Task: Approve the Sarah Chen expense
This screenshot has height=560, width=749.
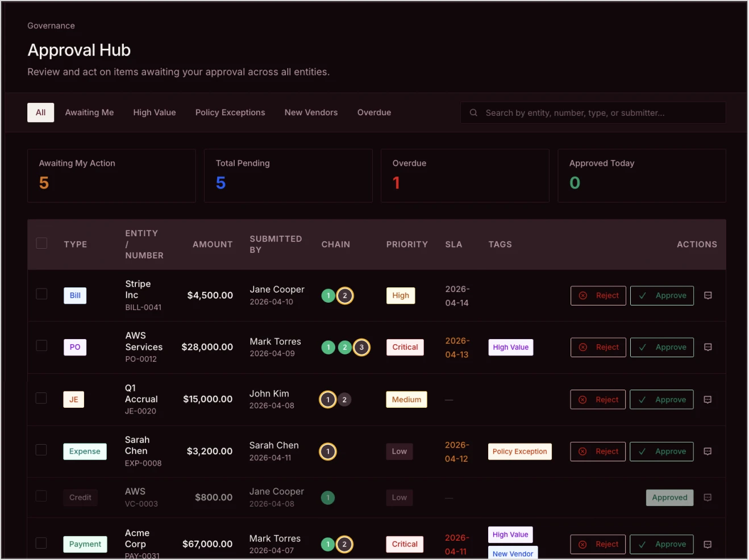Action: pyautogui.click(x=661, y=452)
